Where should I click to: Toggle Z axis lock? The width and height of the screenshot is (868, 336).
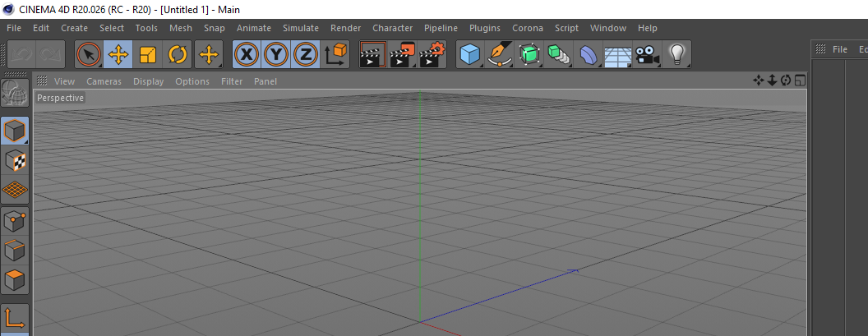pyautogui.click(x=305, y=54)
